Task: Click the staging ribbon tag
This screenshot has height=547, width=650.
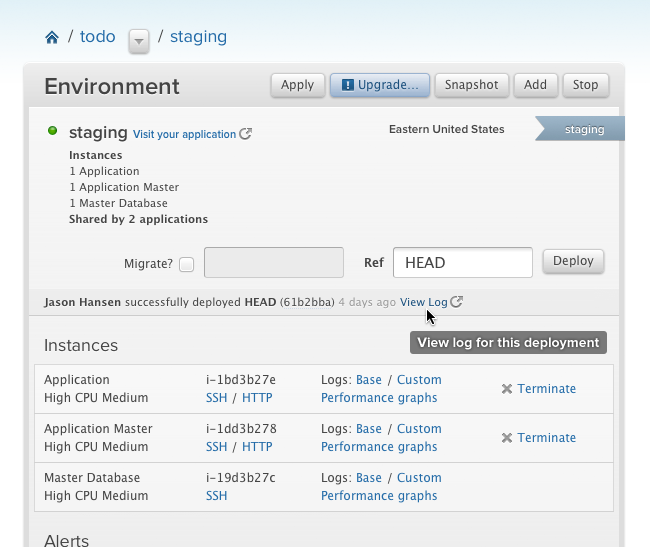Action: [583, 129]
